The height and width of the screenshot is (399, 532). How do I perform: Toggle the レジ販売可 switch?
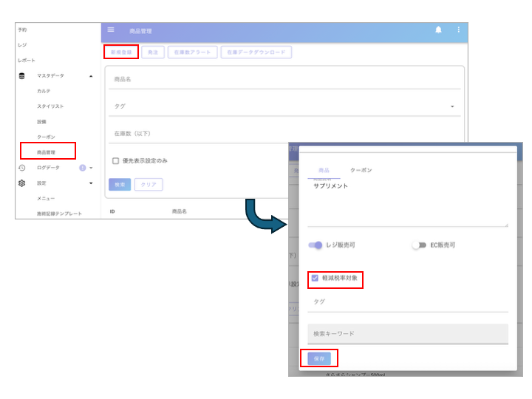(x=316, y=245)
